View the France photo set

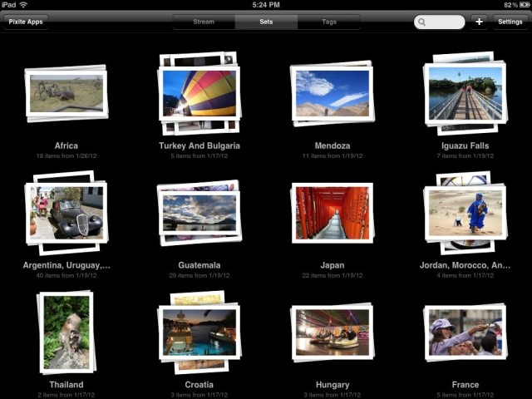click(465, 332)
